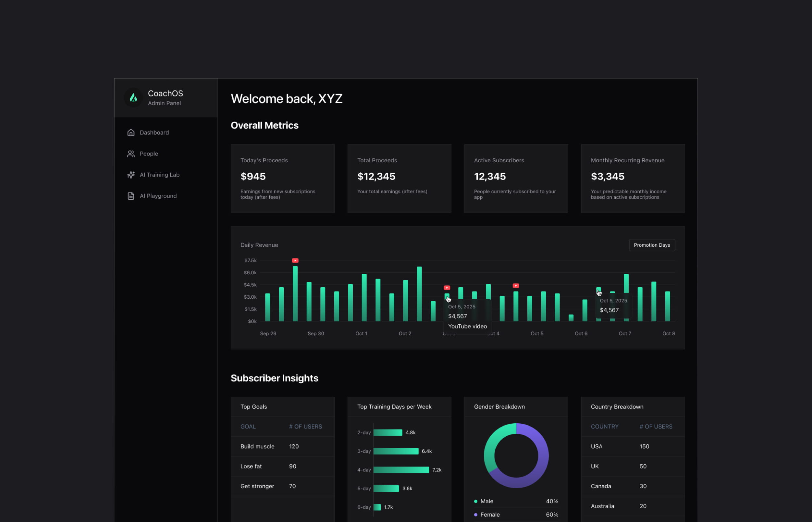
Task: Open the Monthly Recurring Revenue card
Action: point(633,178)
